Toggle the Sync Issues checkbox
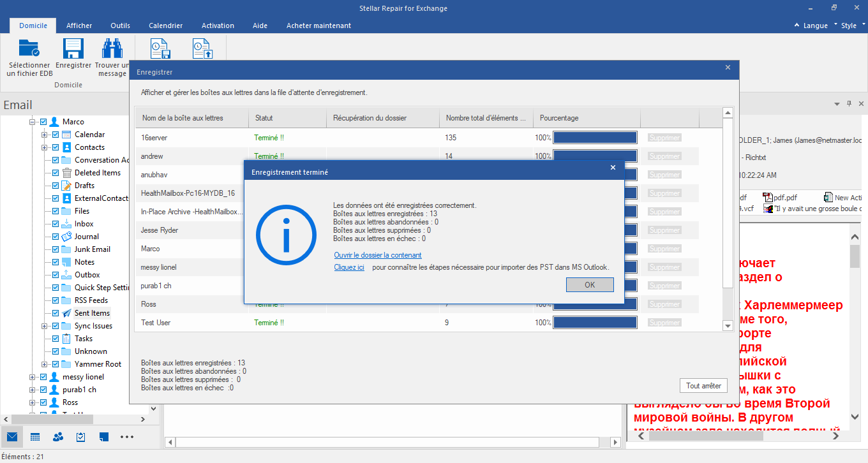 tap(56, 326)
